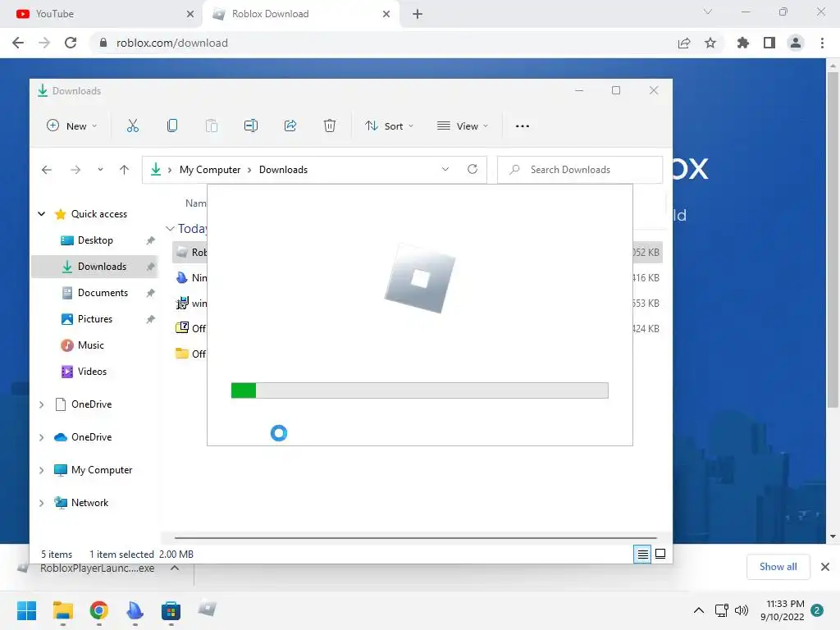Open the New item dropdown
Viewport: 840px width, 630px height.
tap(72, 126)
